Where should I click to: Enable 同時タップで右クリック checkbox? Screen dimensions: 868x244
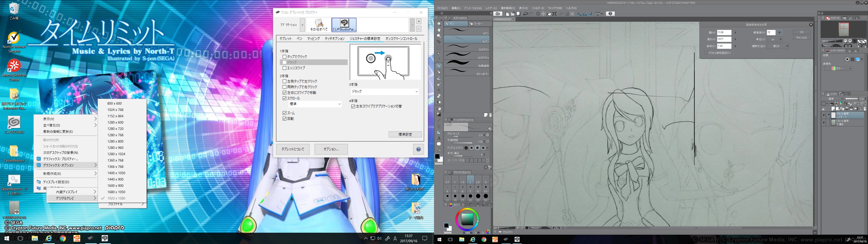coord(284,87)
